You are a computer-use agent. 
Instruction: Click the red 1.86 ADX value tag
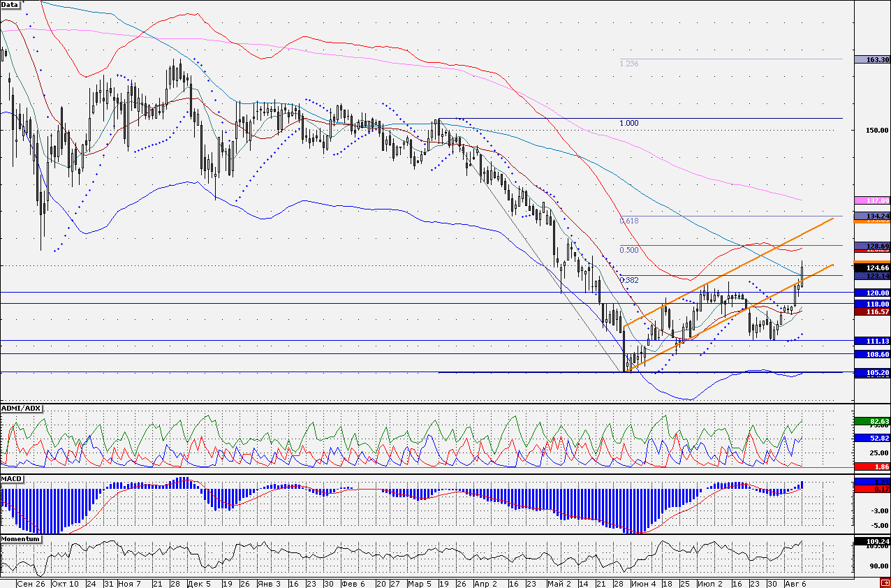point(872,466)
